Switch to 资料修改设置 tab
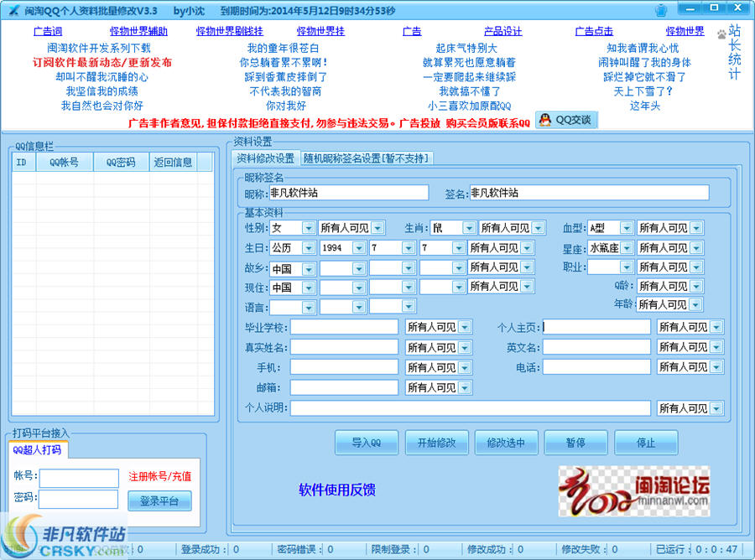 (265, 158)
